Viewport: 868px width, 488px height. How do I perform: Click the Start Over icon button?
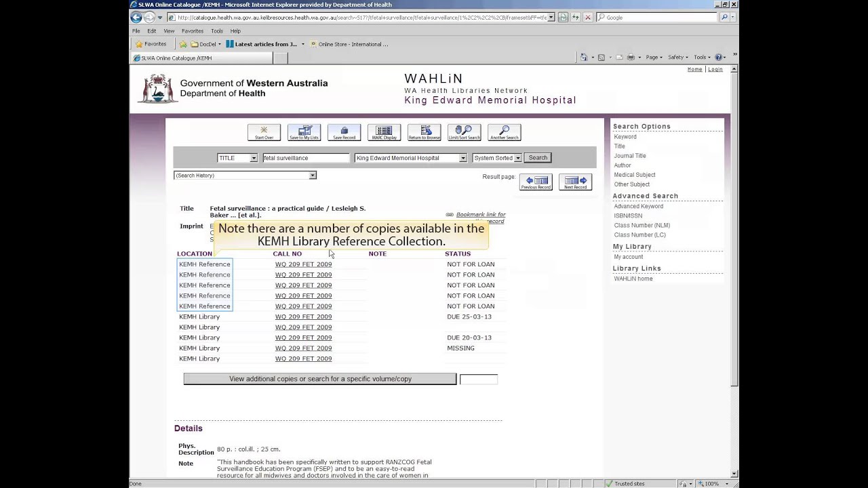264,132
